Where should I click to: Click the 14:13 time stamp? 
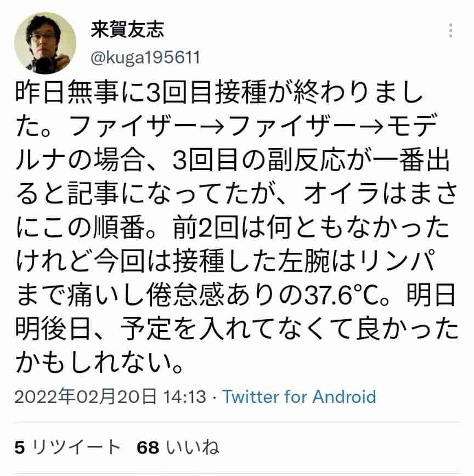click(x=185, y=396)
